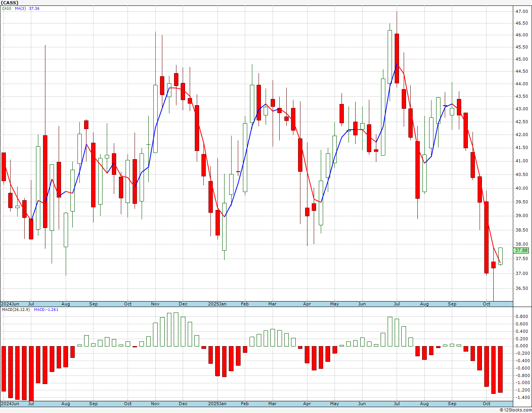Screen dimensions: 532x413
Task: Select the 46.00 price axis label
Action: click(521, 35)
